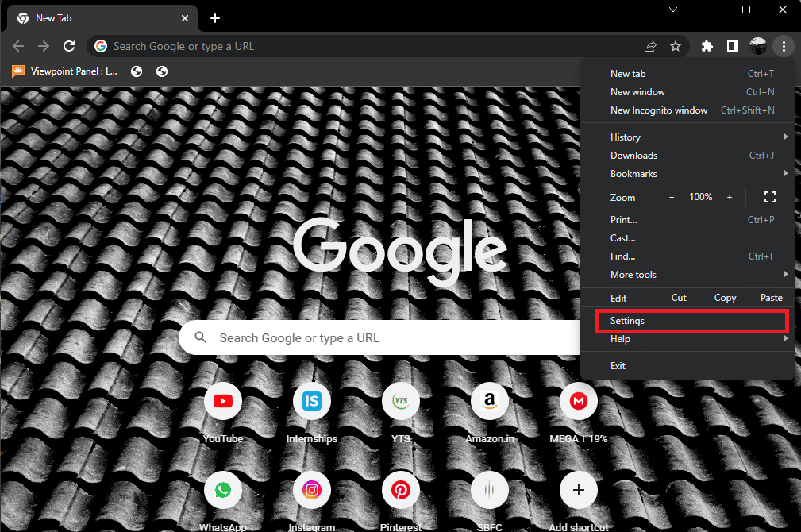Click Cut in the Edit row
The height and width of the screenshot is (532, 801).
(679, 298)
